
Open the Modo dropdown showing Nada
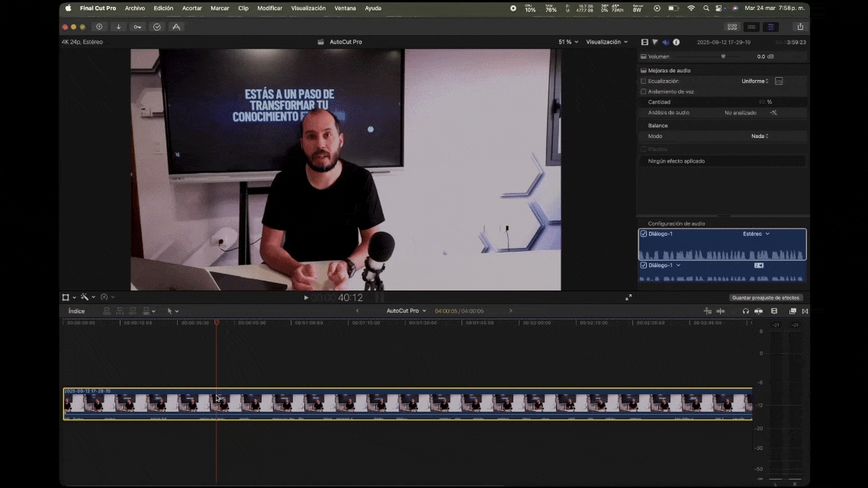coord(759,136)
